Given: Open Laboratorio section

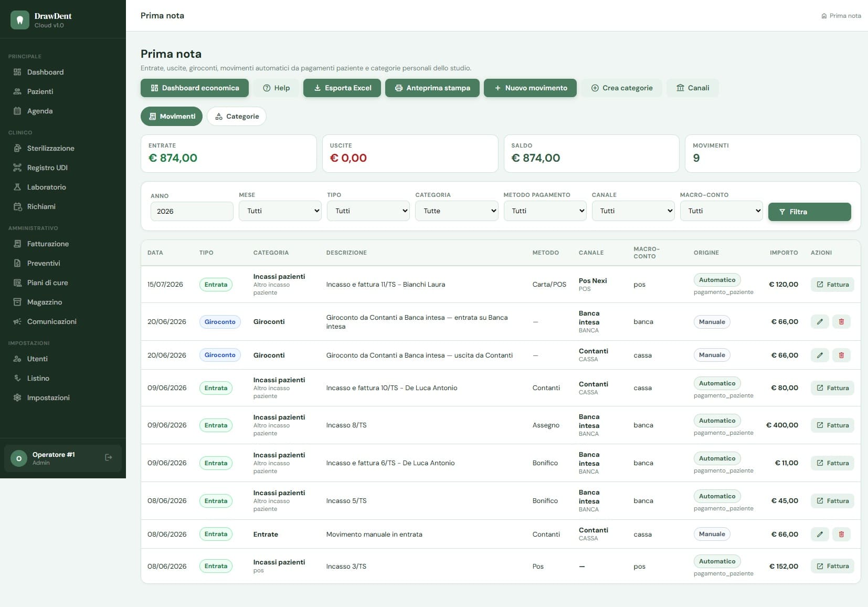Looking at the screenshot, I should [x=63, y=187].
